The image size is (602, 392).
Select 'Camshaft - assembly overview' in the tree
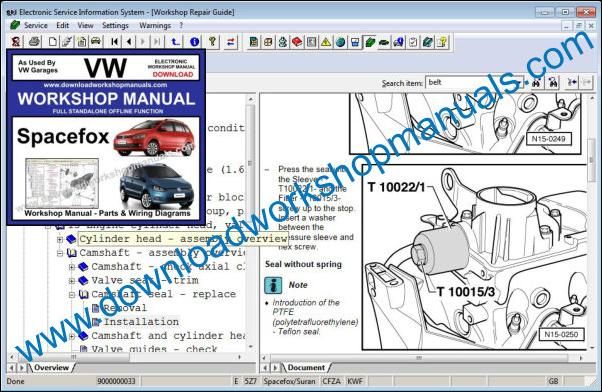162,253
